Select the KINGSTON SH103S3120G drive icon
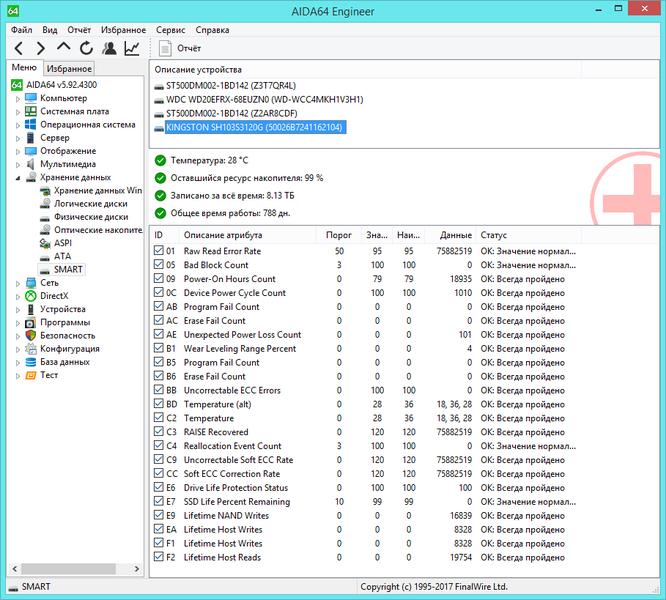This screenshot has width=666, height=600. point(159,127)
